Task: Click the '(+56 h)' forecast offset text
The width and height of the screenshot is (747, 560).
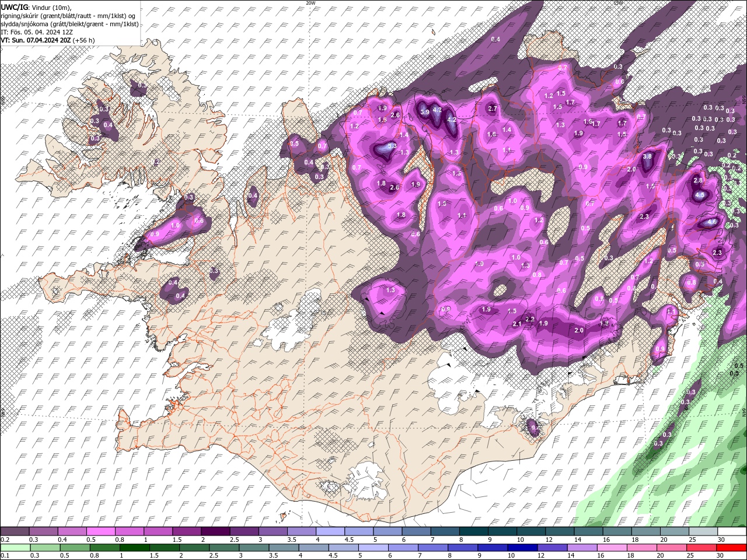Action: pos(82,40)
